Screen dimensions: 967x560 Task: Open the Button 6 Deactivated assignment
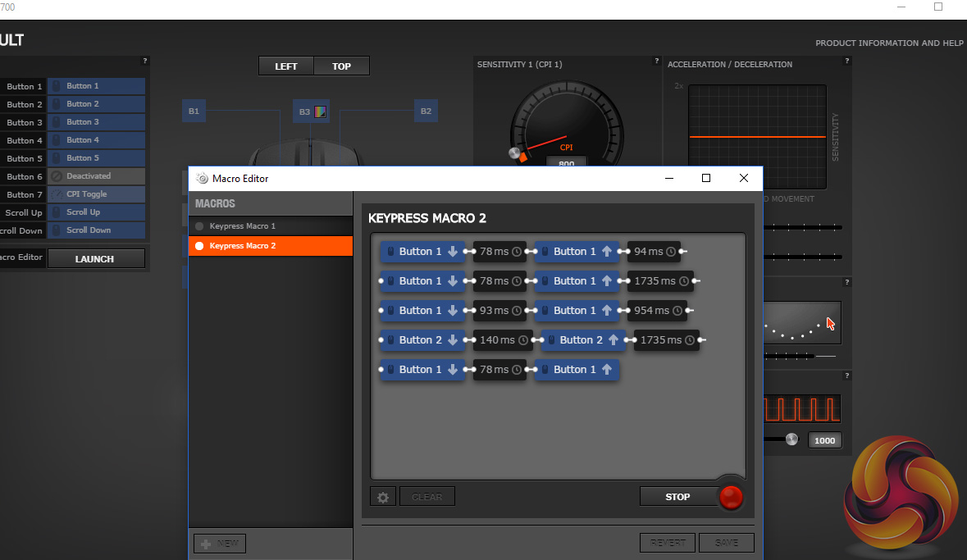[96, 176]
